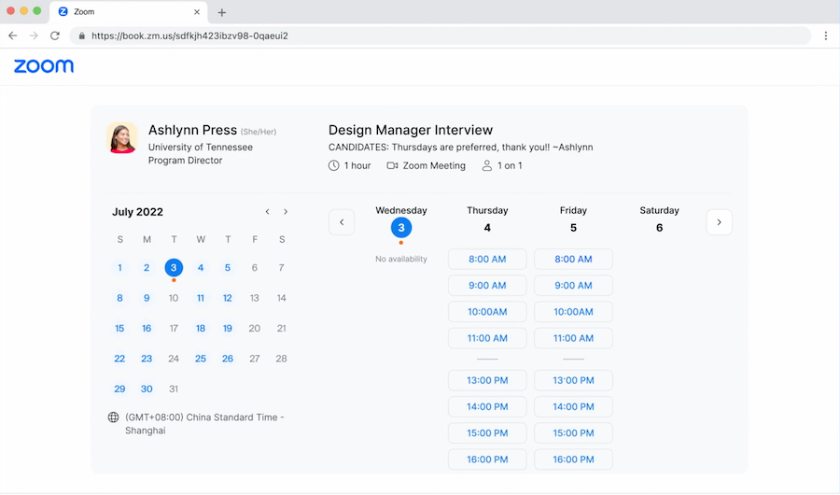
Task: Go to previous month in calendar
Action: click(267, 212)
